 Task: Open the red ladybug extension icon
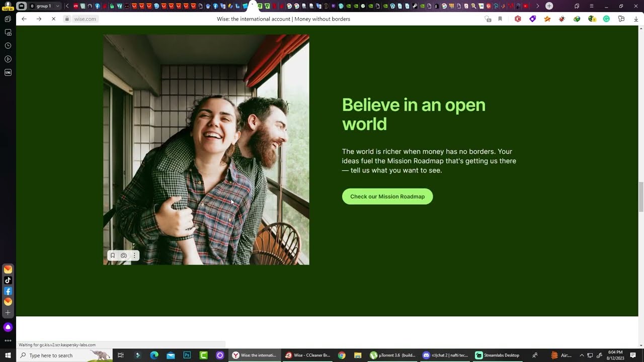(562, 19)
